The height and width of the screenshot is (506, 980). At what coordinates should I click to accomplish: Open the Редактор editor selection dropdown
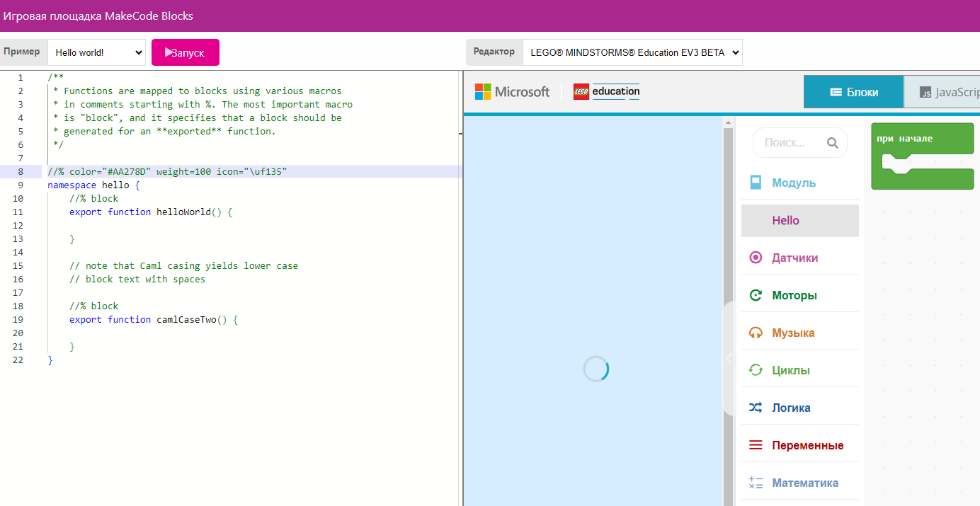632,52
